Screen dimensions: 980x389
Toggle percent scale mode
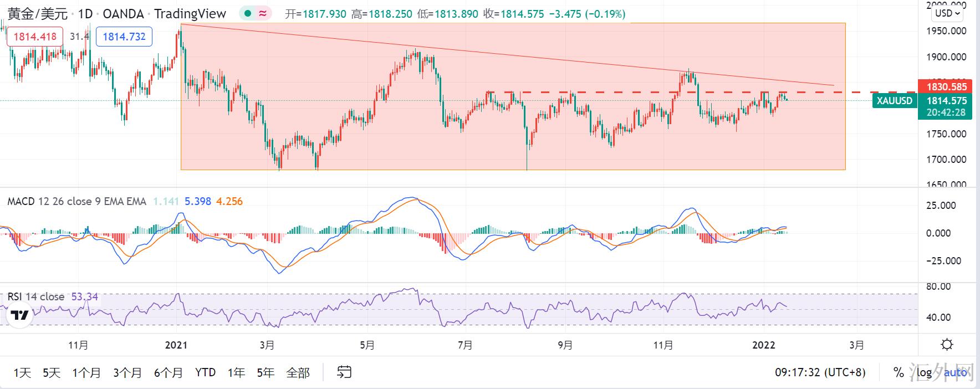coord(899,372)
